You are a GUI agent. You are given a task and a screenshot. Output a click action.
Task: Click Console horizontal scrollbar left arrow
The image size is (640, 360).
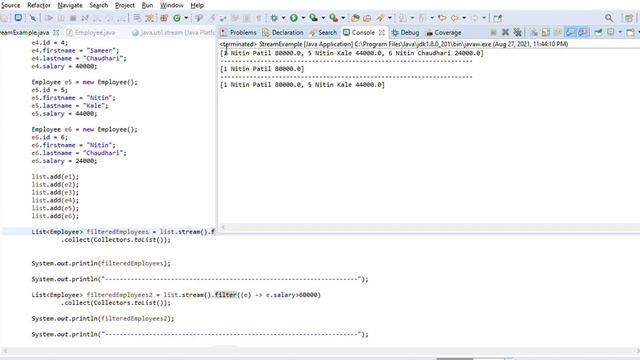tap(223, 227)
